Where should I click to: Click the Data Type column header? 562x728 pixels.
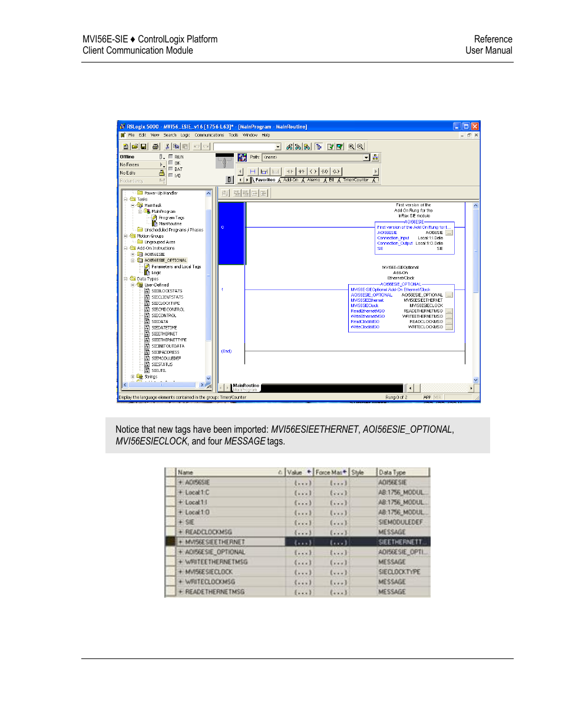click(x=403, y=472)
